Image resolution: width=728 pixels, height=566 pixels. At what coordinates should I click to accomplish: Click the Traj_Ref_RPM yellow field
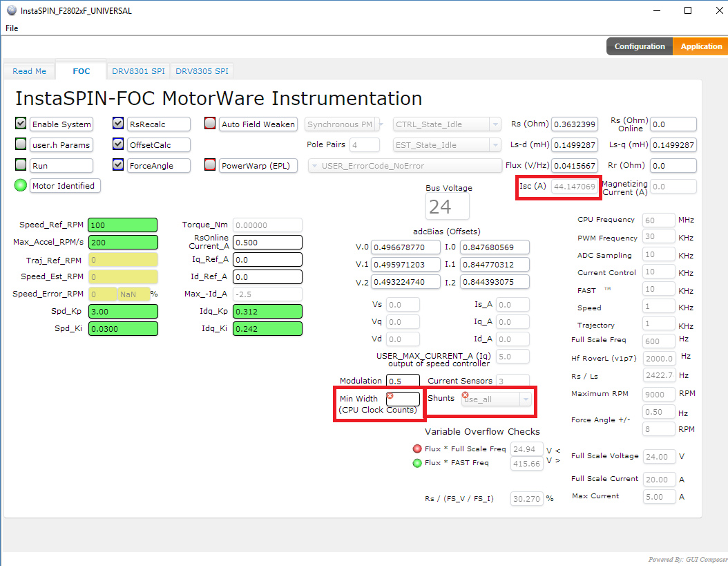[122, 259]
